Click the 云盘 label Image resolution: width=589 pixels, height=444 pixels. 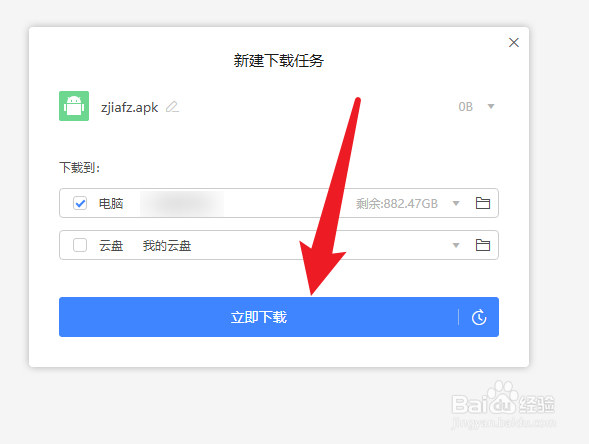coord(111,246)
